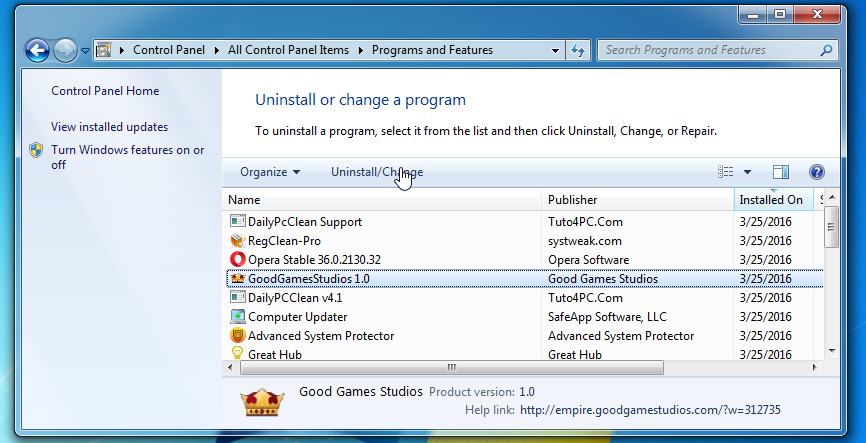This screenshot has height=443, width=866.
Task: Change view using the views icon
Action: click(725, 172)
